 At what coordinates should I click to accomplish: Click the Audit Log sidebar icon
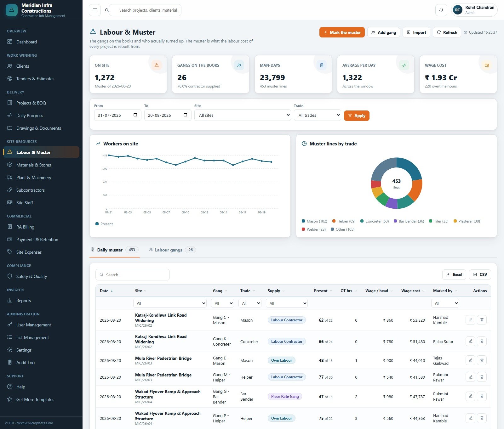pyautogui.click(x=10, y=363)
